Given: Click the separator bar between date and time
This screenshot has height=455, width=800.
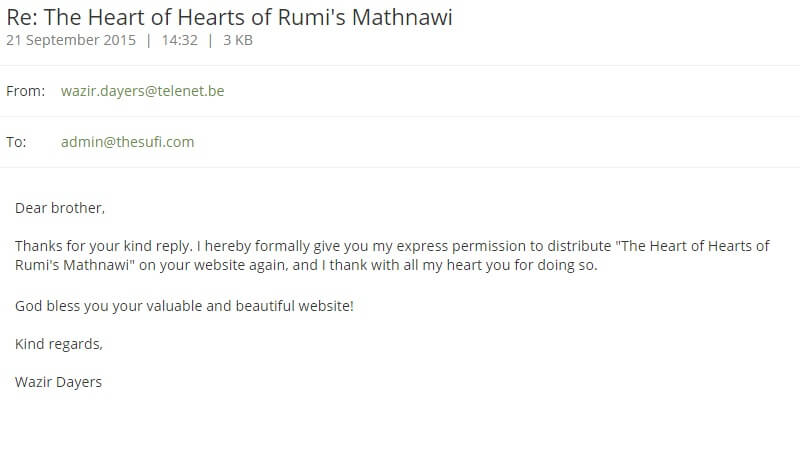Looking at the screenshot, I should (148, 40).
